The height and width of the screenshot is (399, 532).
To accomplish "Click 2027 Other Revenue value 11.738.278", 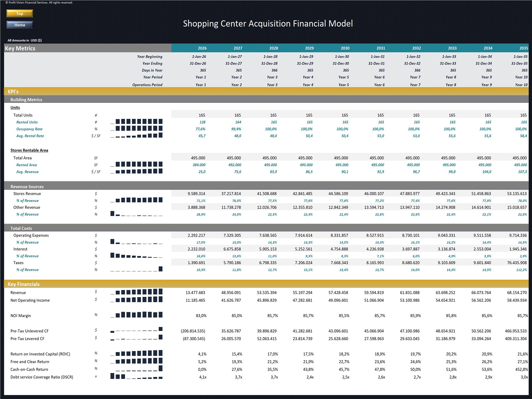I will [x=231, y=207].
